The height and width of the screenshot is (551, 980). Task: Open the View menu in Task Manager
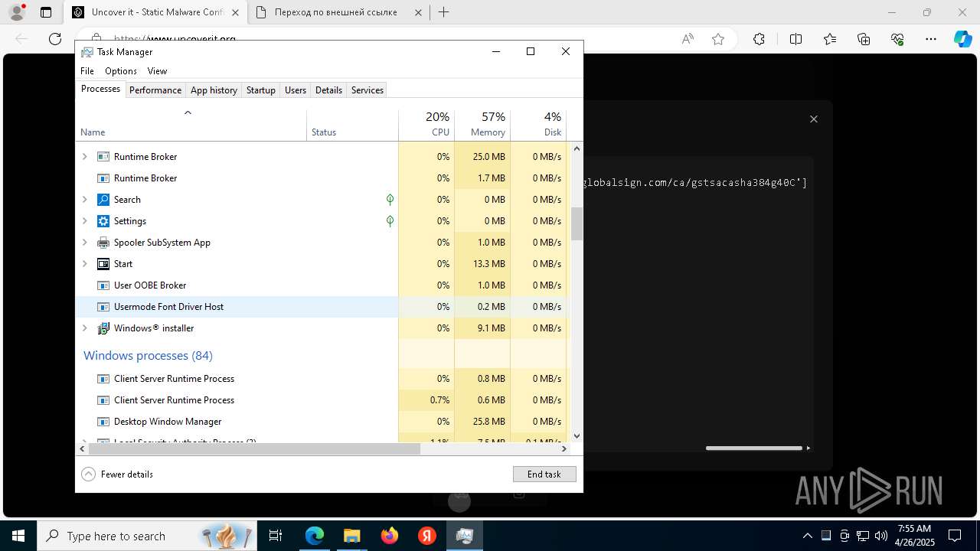point(157,70)
